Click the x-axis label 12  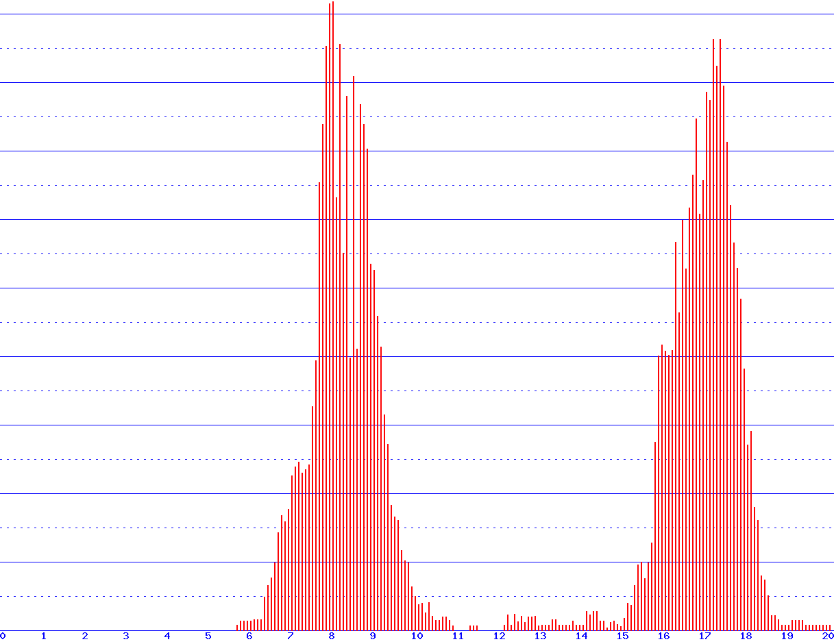click(x=499, y=636)
